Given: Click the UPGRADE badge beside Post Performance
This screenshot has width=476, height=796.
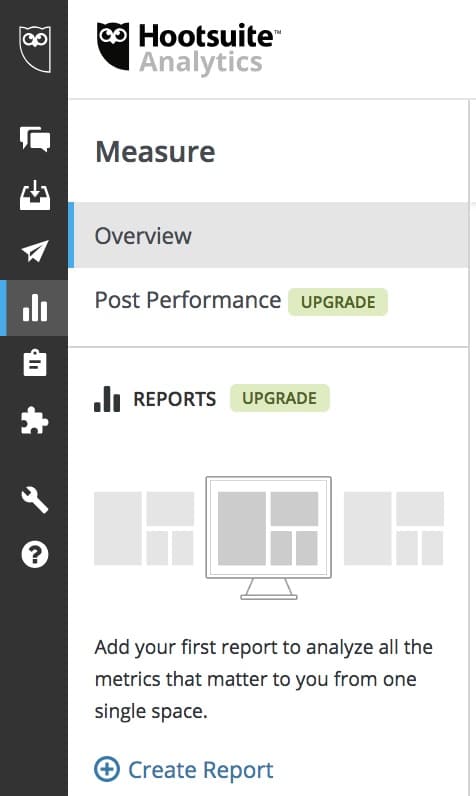Looking at the screenshot, I should 338,302.
